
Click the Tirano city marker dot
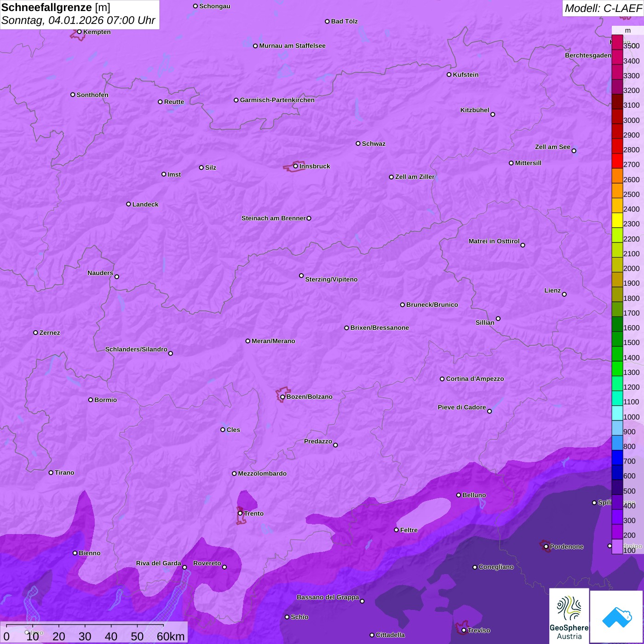(x=51, y=472)
